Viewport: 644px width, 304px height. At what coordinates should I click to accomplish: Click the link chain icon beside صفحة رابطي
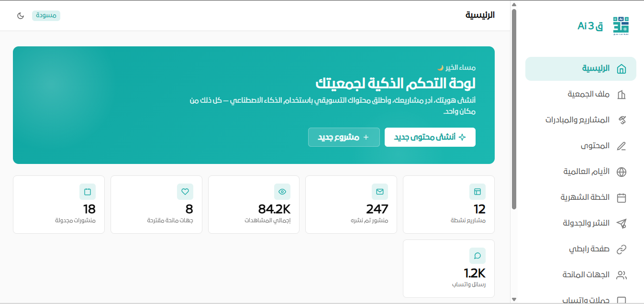click(622, 250)
